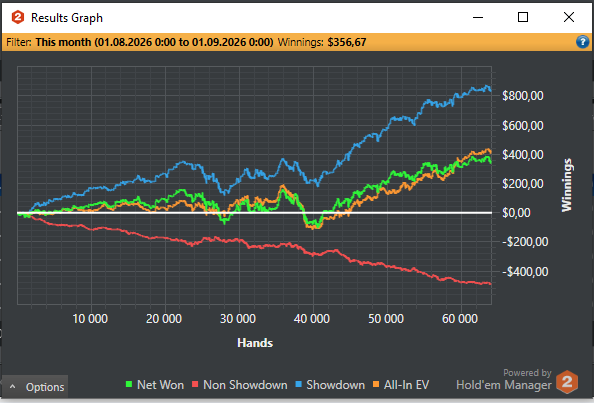
Task: Click the blue help question mark icon
Action: [x=582, y=42]
